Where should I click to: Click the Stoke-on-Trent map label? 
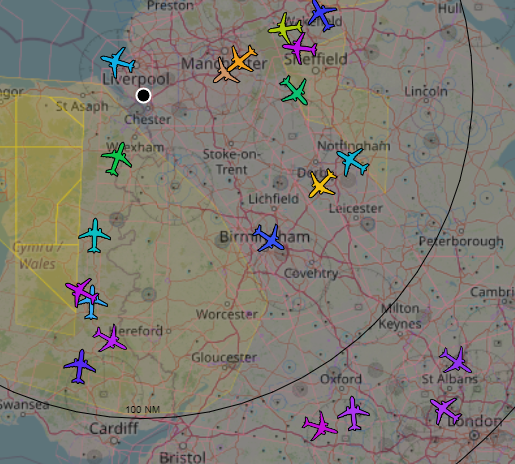[232, 162]
